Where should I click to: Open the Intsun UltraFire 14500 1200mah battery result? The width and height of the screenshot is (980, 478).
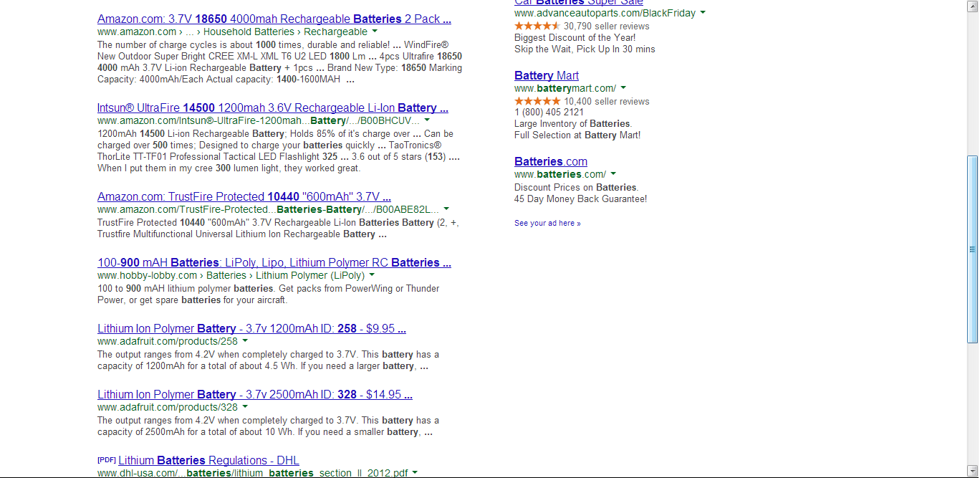[x=273, y=107]
